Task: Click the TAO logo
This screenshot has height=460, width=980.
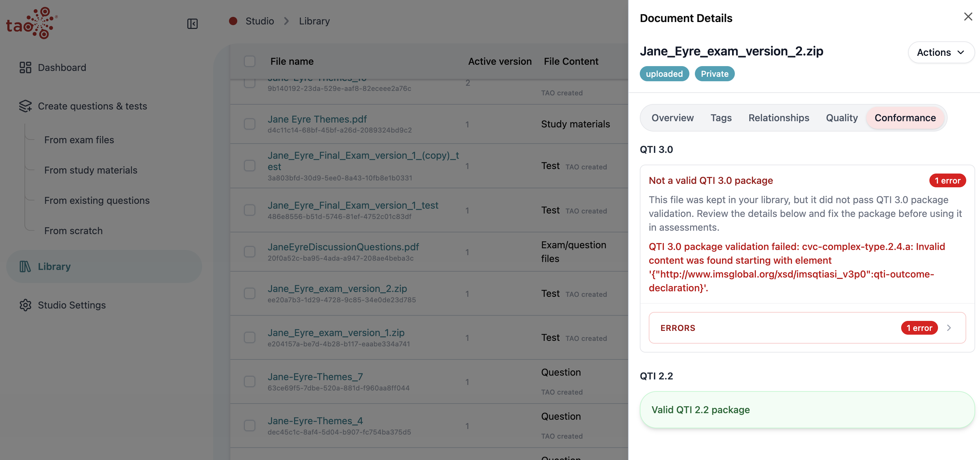Action: (32, 23)
